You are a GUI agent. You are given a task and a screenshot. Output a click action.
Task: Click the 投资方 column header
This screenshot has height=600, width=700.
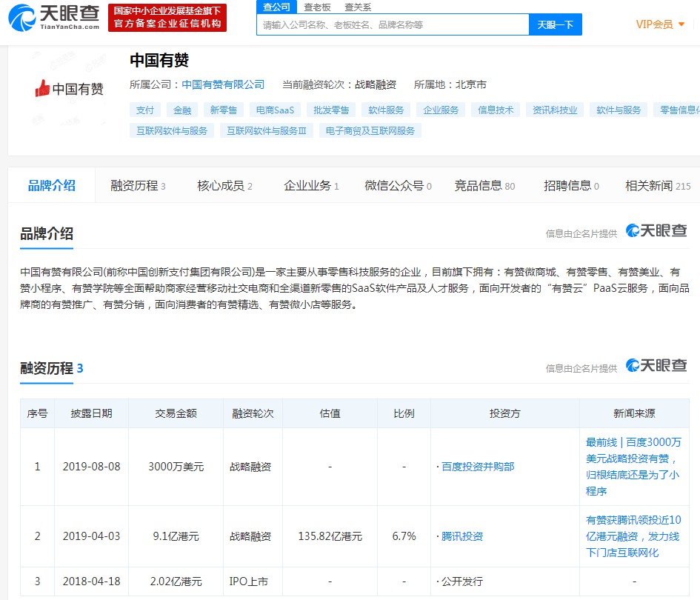(x=505, y=413)
